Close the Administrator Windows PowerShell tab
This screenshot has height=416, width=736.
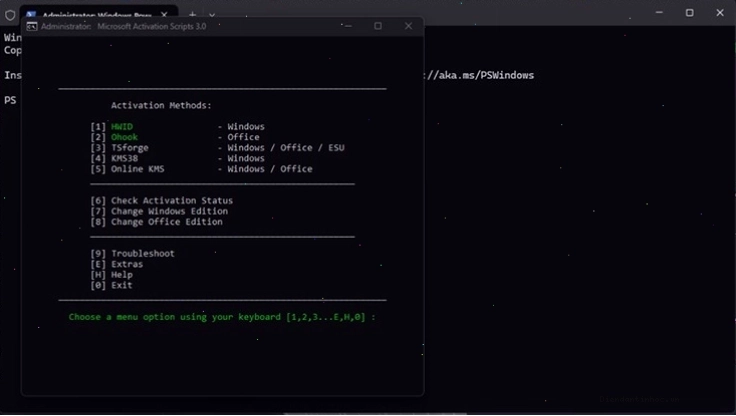click(x=164, y=15)
